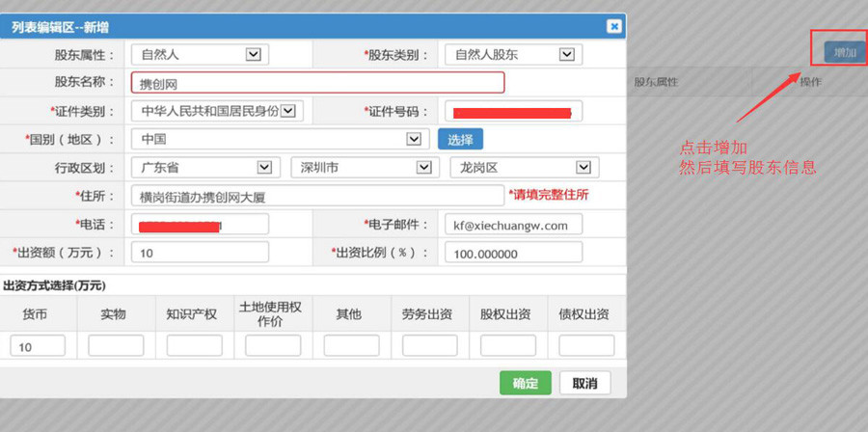This screenshot has height=432, width=868.
Task: Click the 住所 address input field
Action: (x=316, y=196)
